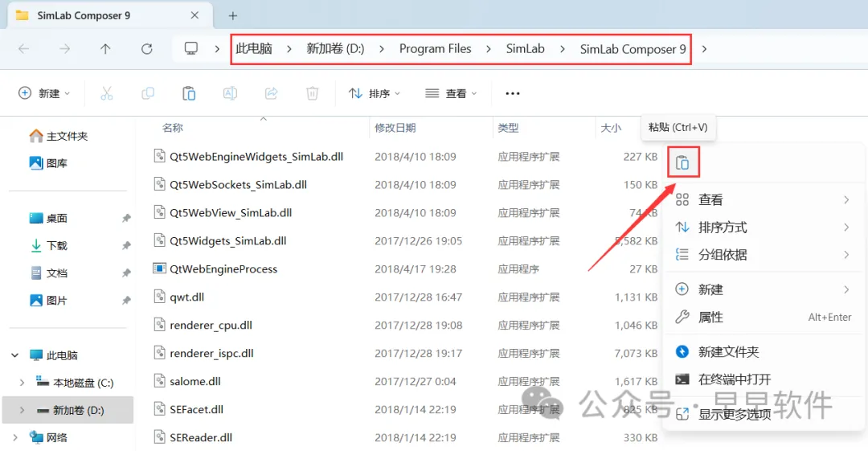
Task: Open 图库 in the sidebar
Action: (48, 163)
